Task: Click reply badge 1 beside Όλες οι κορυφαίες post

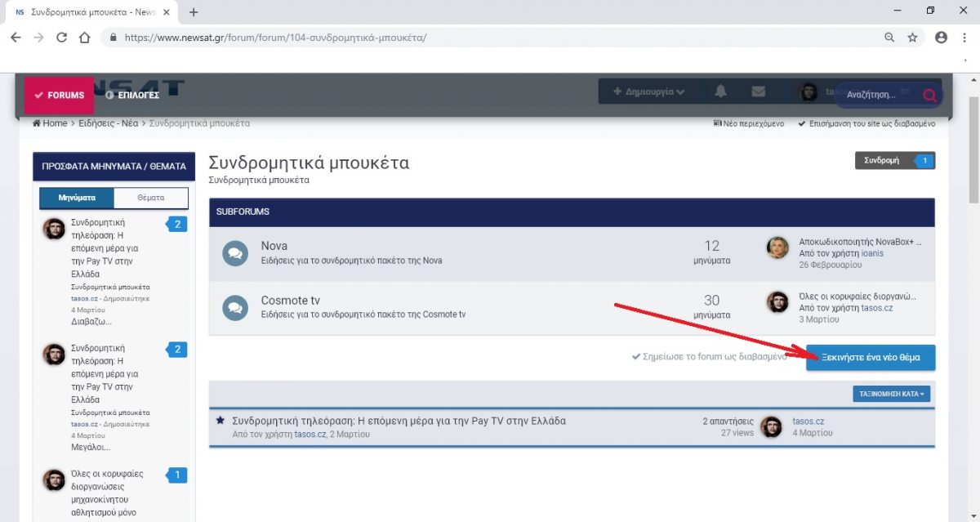Action: pos(176,475)
